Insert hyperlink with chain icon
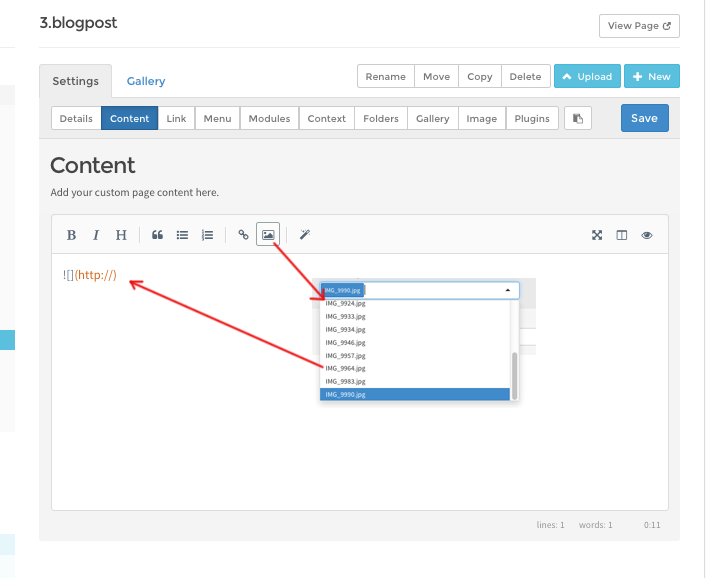 click(243, 235)
